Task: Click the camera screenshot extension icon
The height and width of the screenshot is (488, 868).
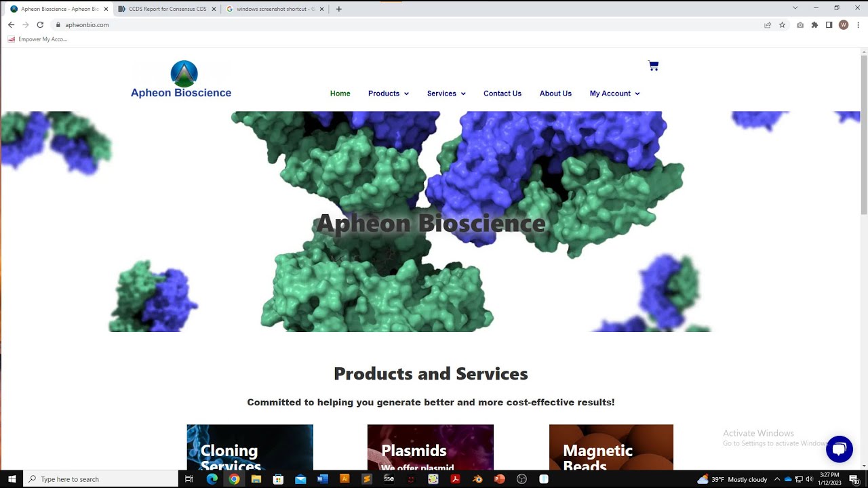Action: pyautogui.click(x=800, y=24)
